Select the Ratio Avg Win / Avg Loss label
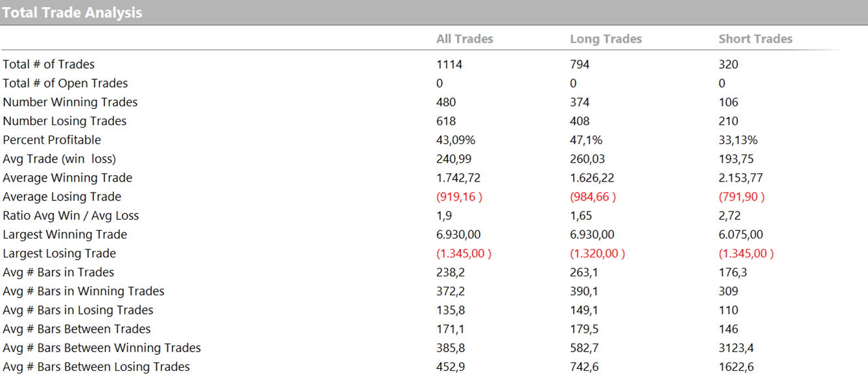 coord(71,215)
